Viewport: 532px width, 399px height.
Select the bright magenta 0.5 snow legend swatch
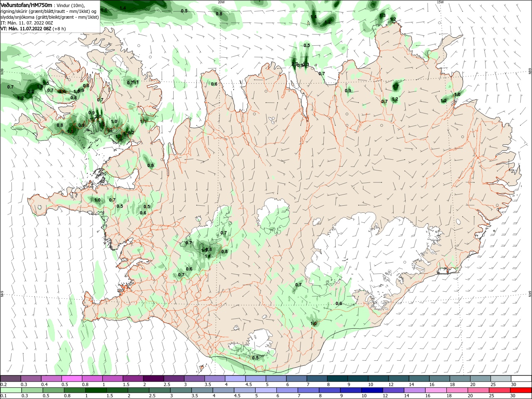(x=71, y=379)
